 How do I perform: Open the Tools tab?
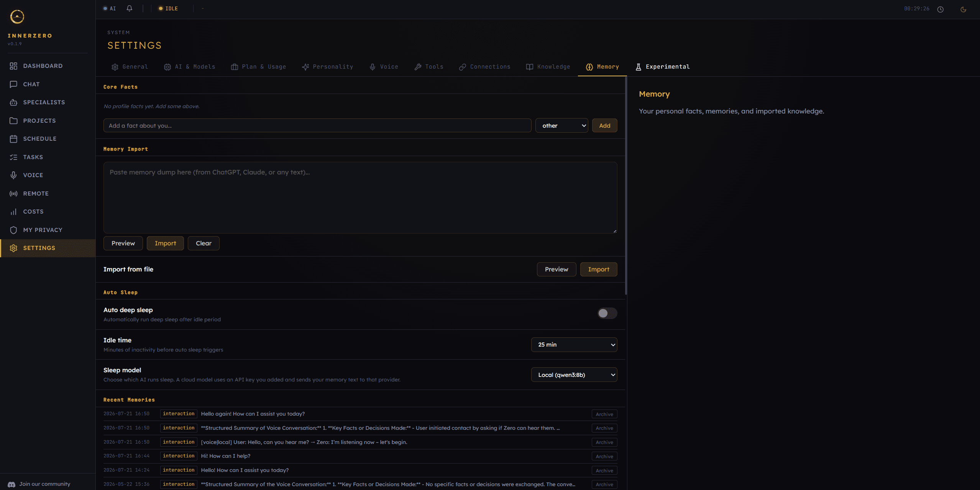[428, 67]
